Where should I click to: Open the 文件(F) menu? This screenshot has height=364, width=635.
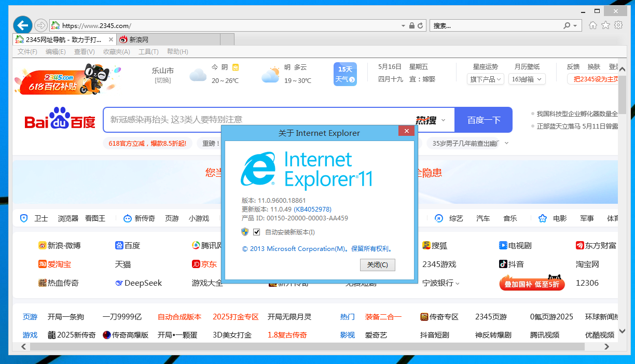(27, 52)
